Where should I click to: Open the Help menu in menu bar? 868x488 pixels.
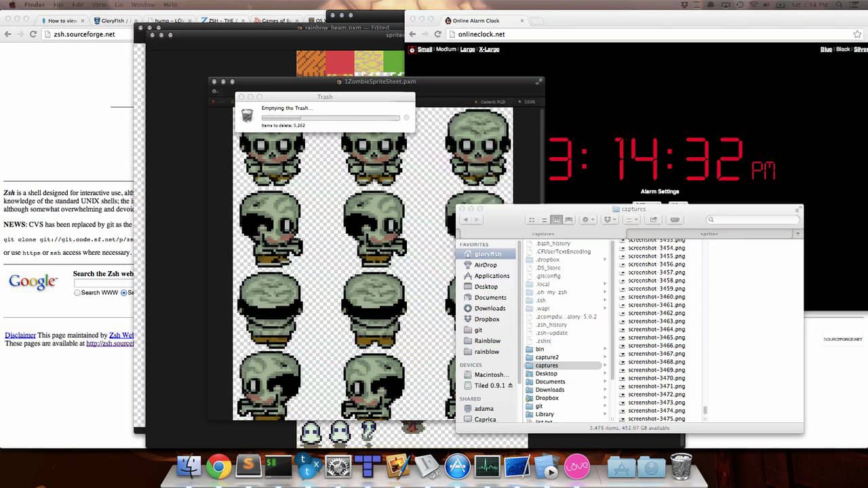tap(170, 5)
